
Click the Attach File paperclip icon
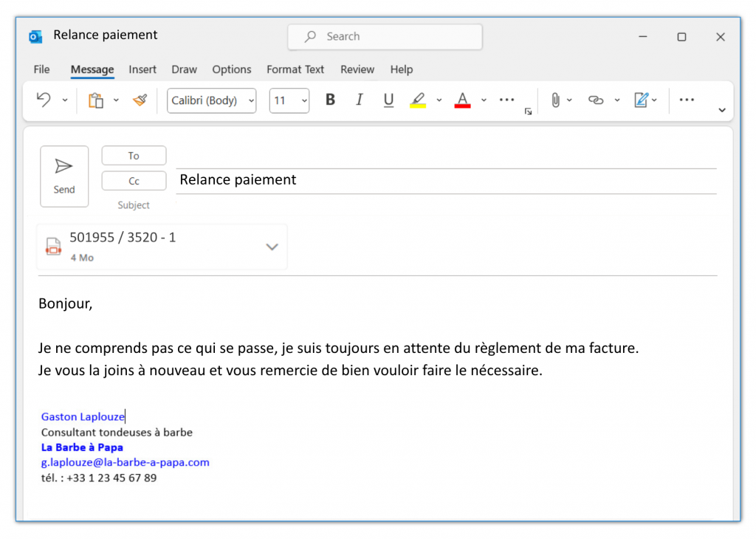tap(555, 100)
